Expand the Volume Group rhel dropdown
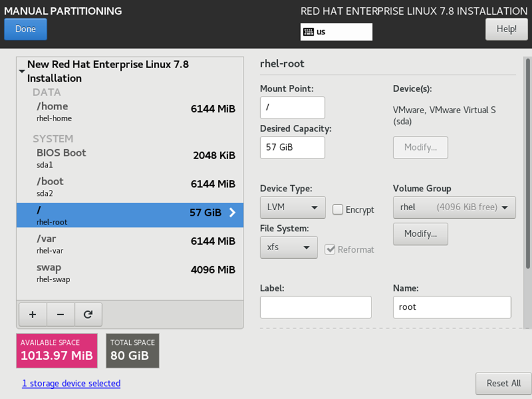Viewport: 532px width, 399px height. [454, 207]
